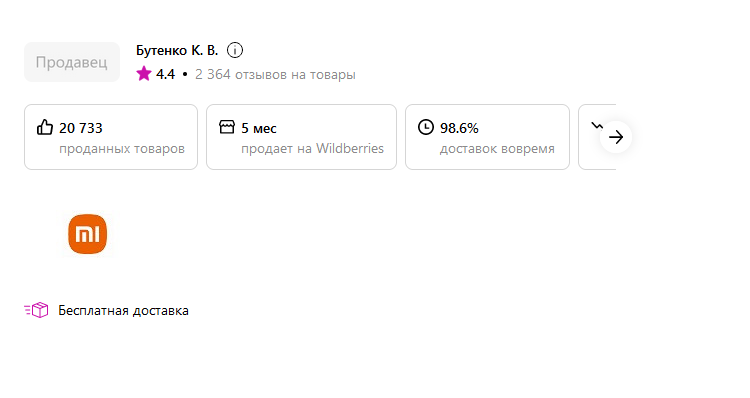Viewport: 750px width, 398px height.
Task: Click the storefront icon beside 5 мес
Action: coord(227,127)
